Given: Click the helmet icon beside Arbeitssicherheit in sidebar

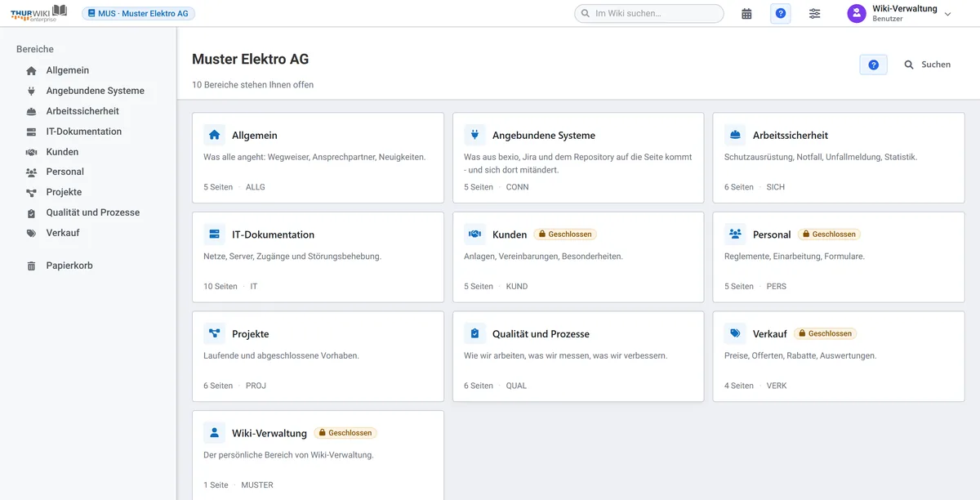Looking at the screenshot, I should click(x=32, y=112).
